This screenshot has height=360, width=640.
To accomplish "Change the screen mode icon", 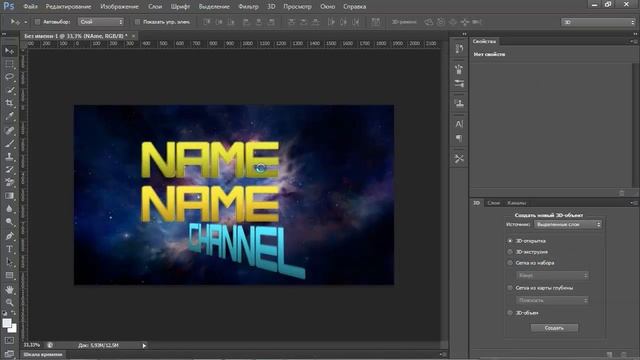I will [9, 353].
